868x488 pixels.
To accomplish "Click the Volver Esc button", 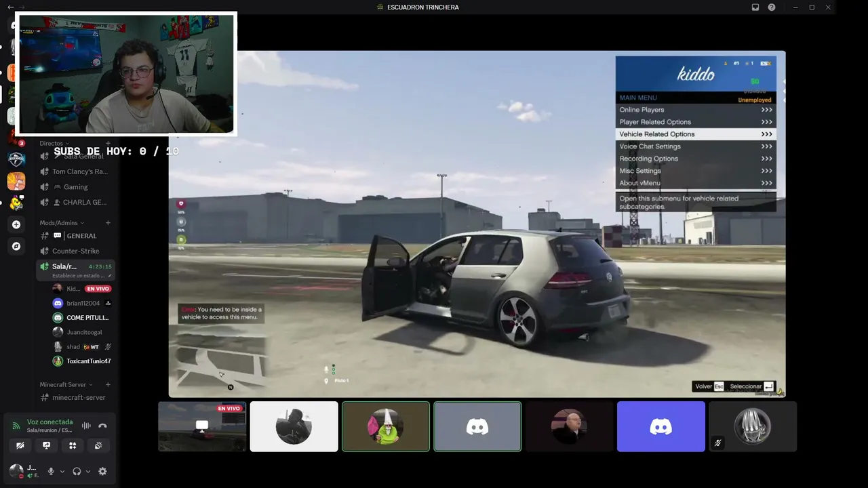I will pos(709,386).
